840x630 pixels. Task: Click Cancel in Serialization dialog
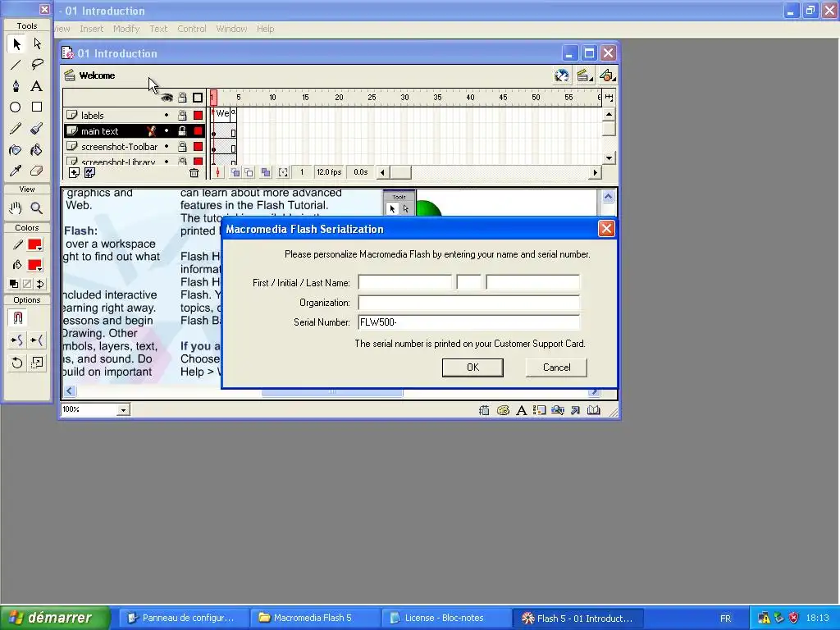coord(557,367)
